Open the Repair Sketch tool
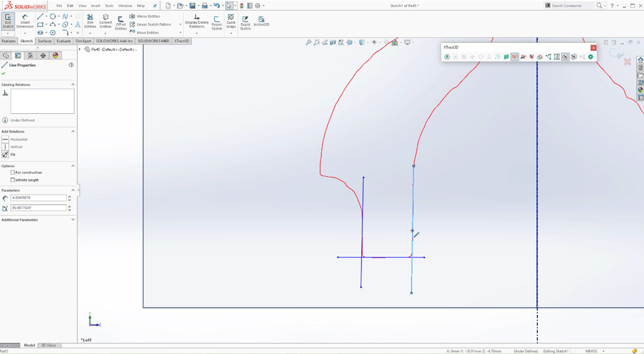Screen dimensions: 644x354 click(216, 21)
